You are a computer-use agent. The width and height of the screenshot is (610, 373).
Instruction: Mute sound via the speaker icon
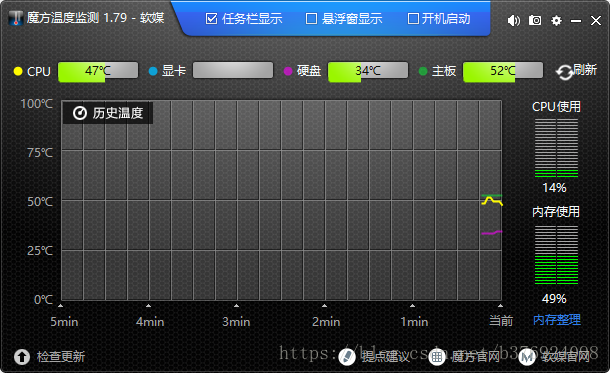(x=514, y=20)
